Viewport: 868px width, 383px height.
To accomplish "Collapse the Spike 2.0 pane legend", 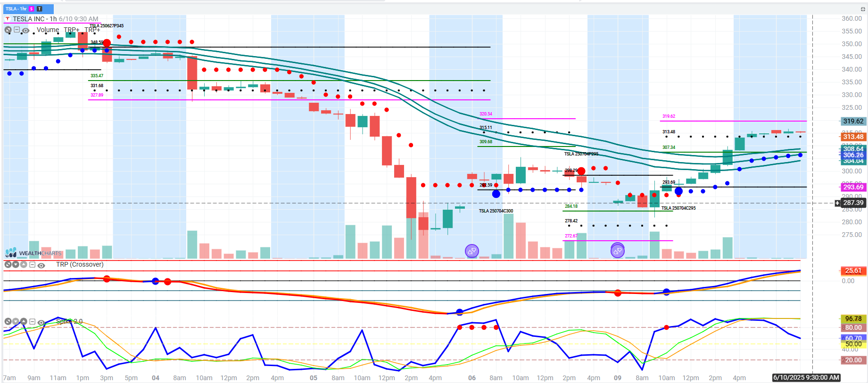I will coord(33,321).
